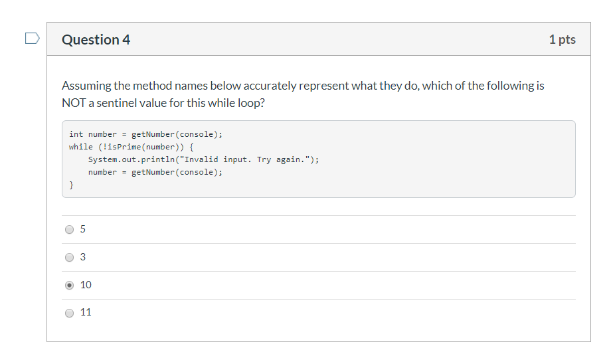Image resolution: width=609 pixels, height=364 pixels.
Task: Click the answer label text "5"
Action: point(82,229)
